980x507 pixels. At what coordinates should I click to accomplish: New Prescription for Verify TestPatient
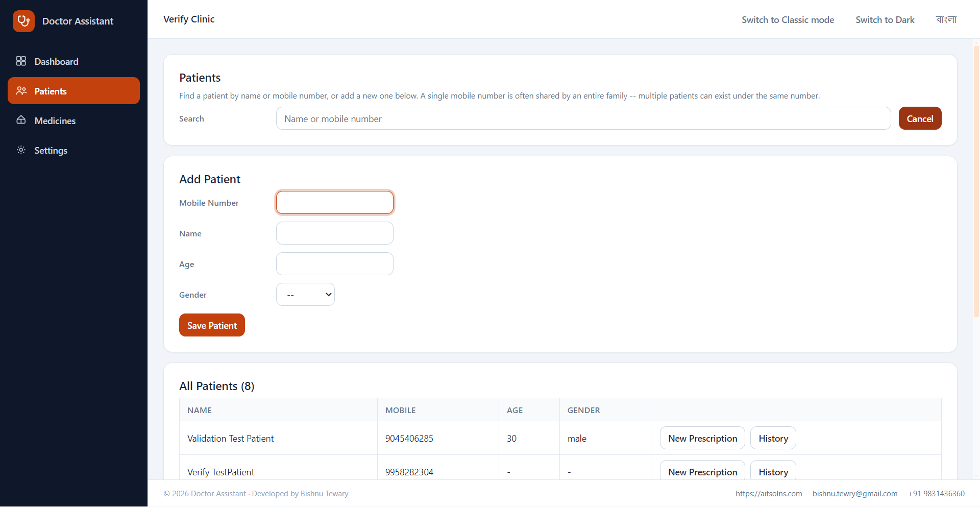click(x=702, y=470)
